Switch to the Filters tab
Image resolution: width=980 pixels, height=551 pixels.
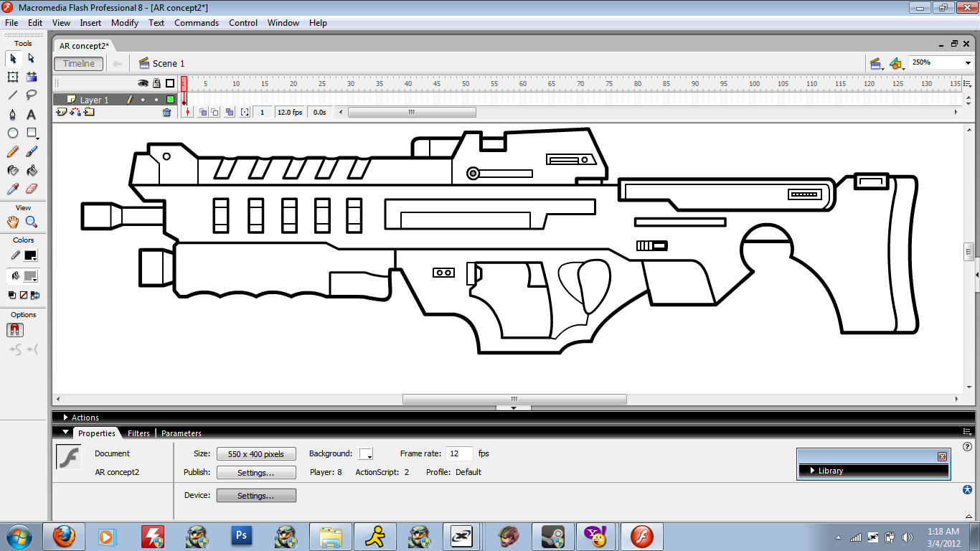point(138,433)
